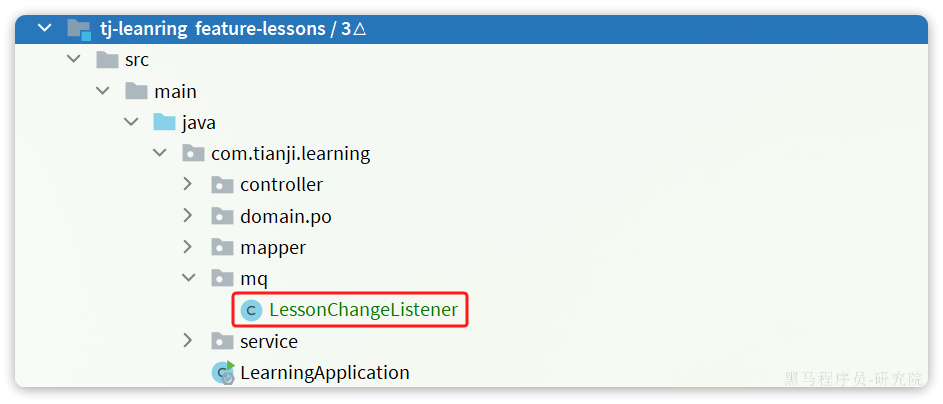Select the LearningApplication entry
The height and width of the screenshot is (404, 943).
[325, 373]
